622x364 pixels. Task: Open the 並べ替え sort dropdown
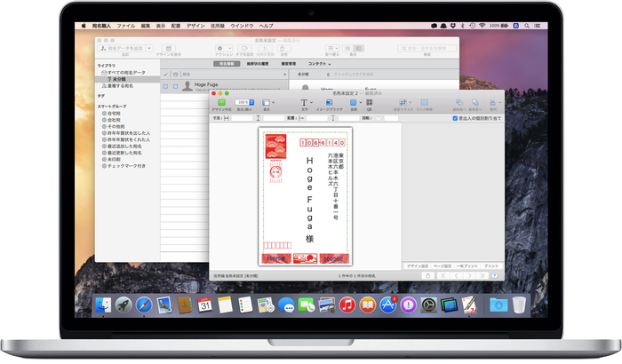click(x=332, y=48)
